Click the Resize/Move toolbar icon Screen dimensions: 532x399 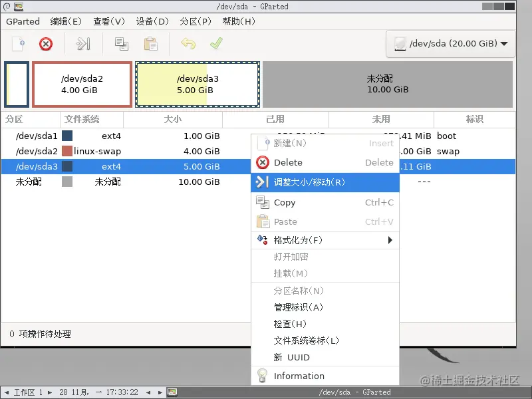(83, 44)
